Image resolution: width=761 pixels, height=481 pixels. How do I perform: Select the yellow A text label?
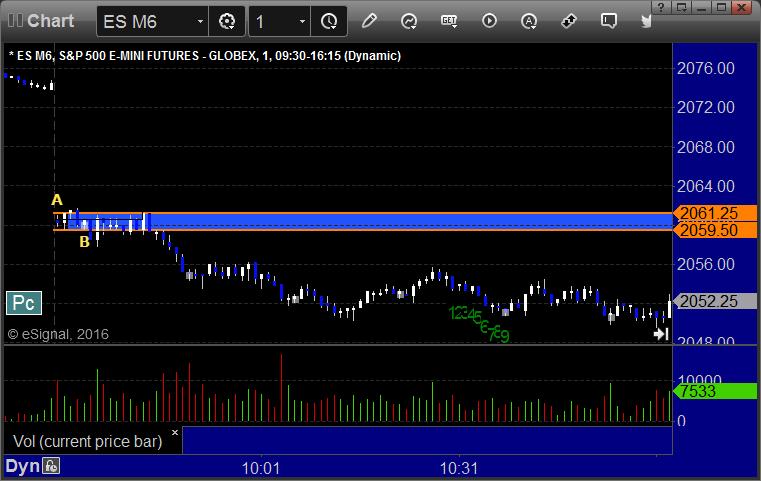57,200
